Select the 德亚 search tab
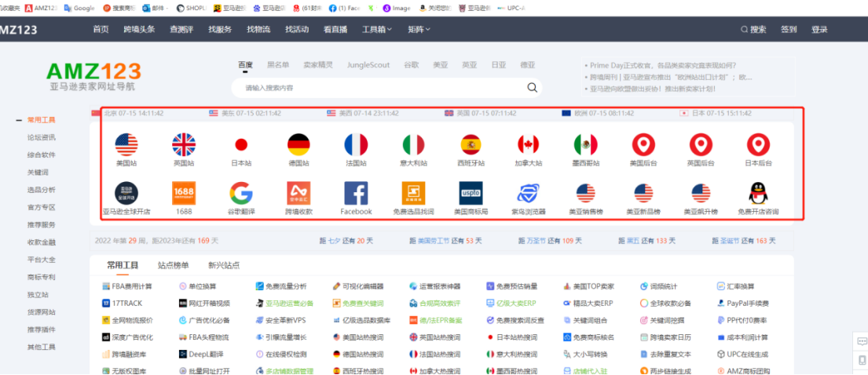Image resolution: width=868 pixels, height=375 pixels. click(x=528, y=64)
